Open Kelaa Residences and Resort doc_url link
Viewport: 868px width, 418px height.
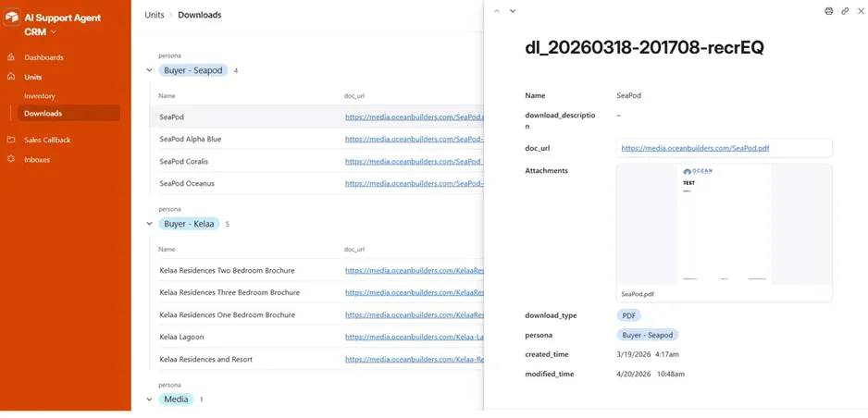(x=415, y=360)
